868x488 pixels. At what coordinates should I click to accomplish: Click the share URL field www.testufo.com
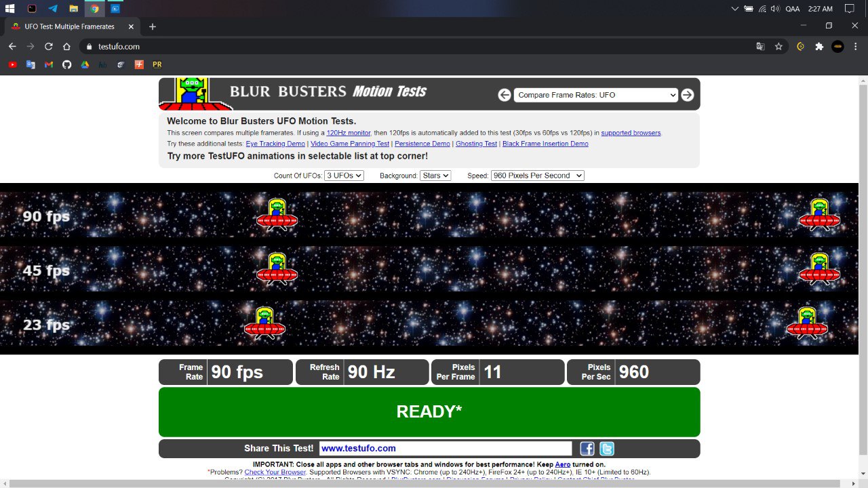(x=446, y=449)
